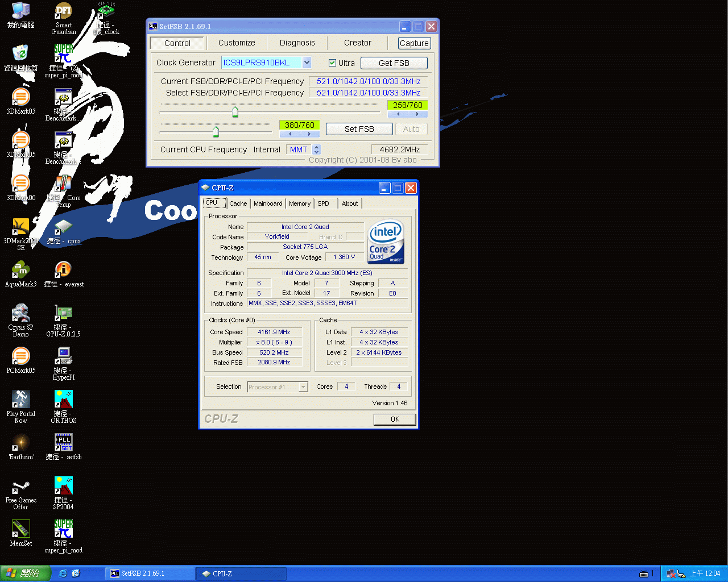Open the setfsb desktop shortcut
The height and width of the screenshot is (582, 728).
tap(64, 447)
